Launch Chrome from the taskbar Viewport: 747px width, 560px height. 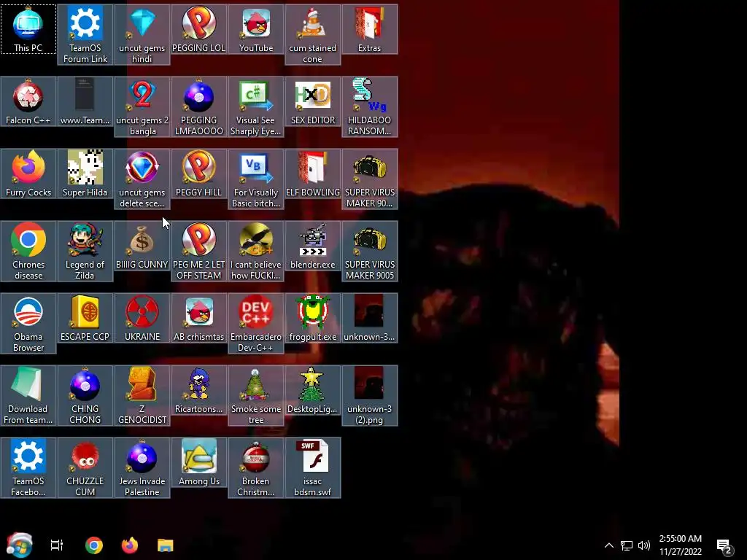point(94,545)
